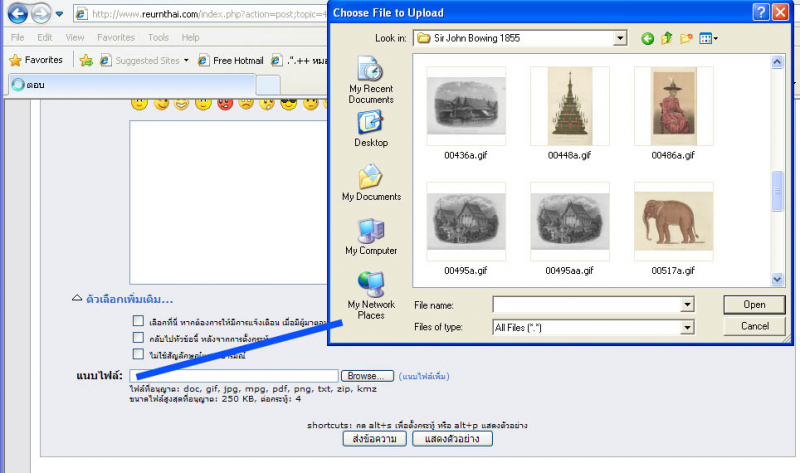Select My Computer in places bar

371,237
